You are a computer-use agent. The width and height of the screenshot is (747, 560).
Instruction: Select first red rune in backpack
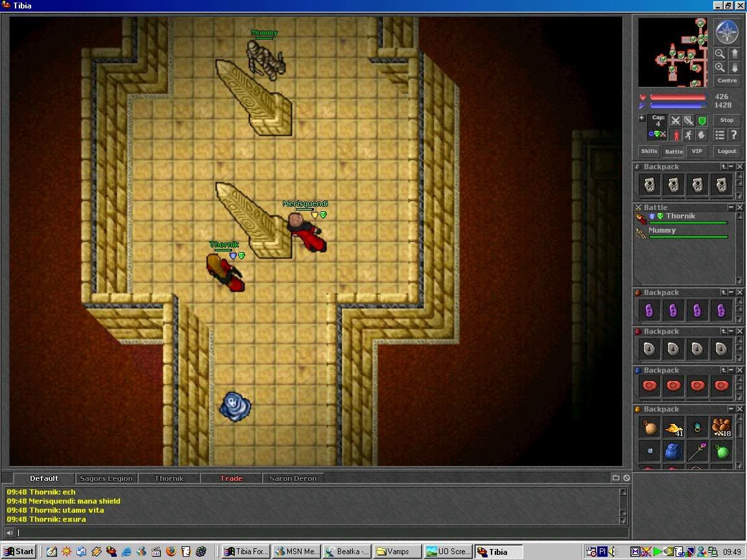point(649,385)
